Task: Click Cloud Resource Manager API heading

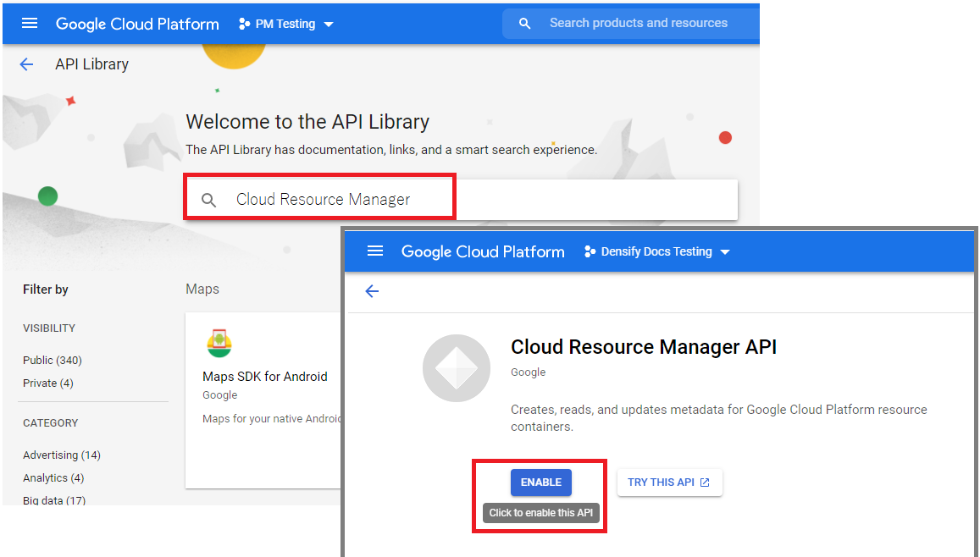Action: (x=644, y=347)
